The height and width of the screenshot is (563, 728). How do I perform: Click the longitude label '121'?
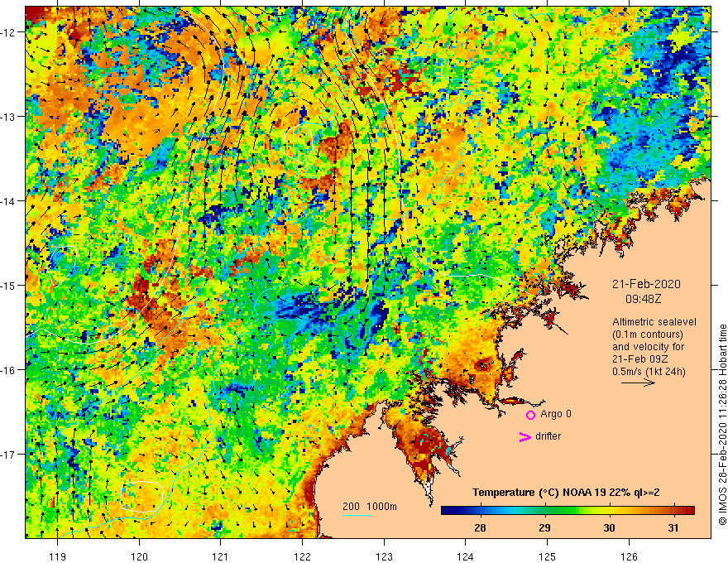click(x=221, y=556)
